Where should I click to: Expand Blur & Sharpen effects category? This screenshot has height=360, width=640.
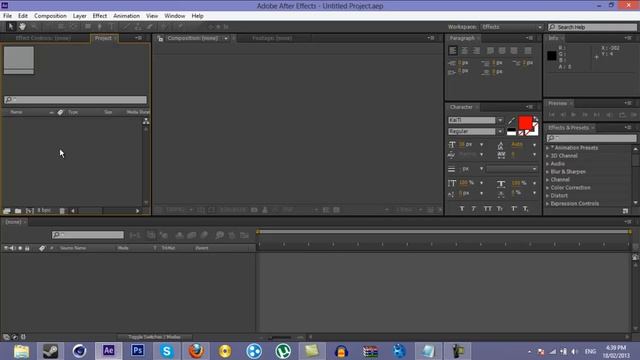coord(548,172)
